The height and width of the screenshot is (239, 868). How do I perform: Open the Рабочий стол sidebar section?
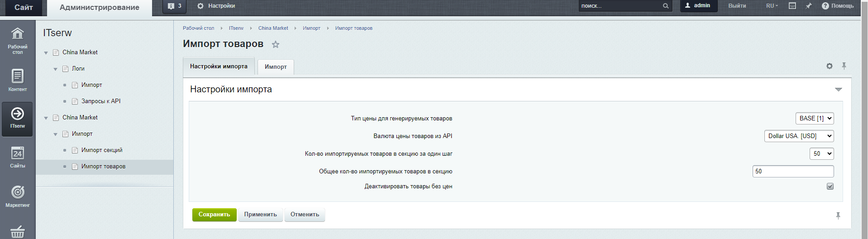click(17, 41)
